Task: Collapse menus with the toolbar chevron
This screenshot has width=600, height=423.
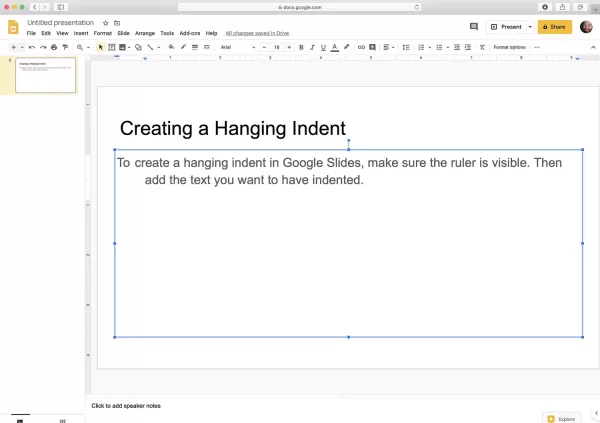Action: [593, 47]
